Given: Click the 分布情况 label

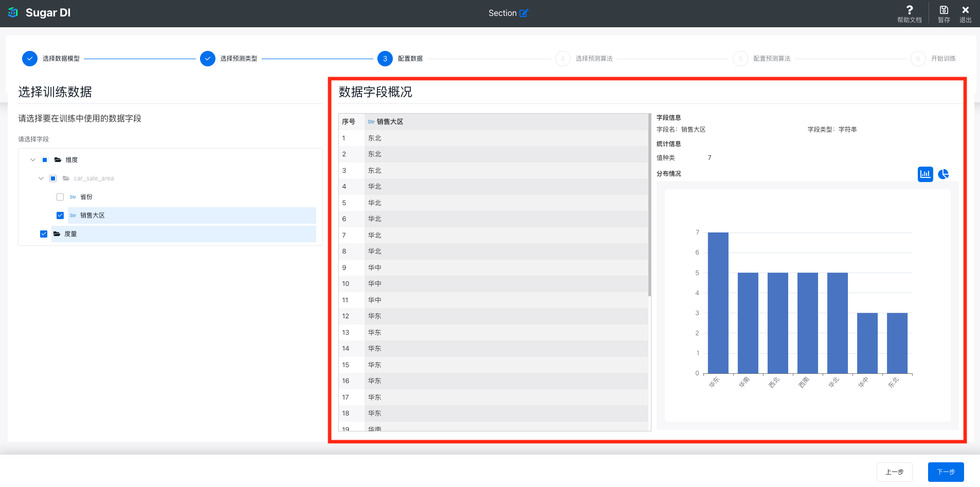Looking at the screenshot, I should click(668, 174).
